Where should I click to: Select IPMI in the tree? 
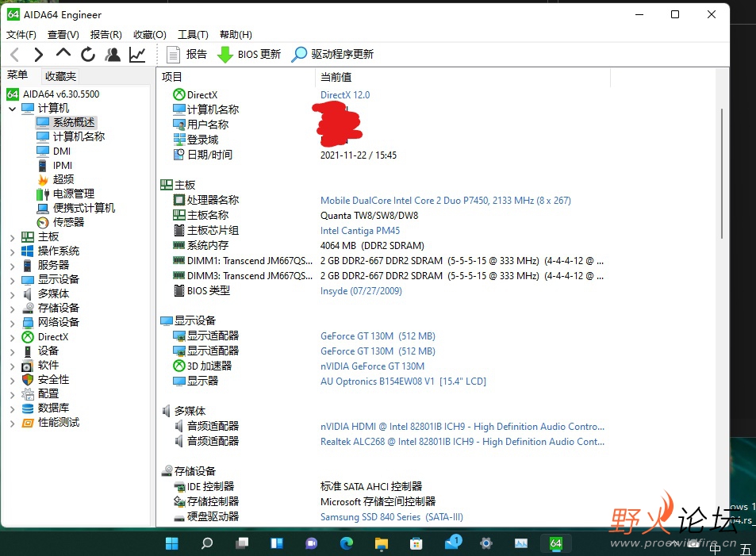coord(55,166)
